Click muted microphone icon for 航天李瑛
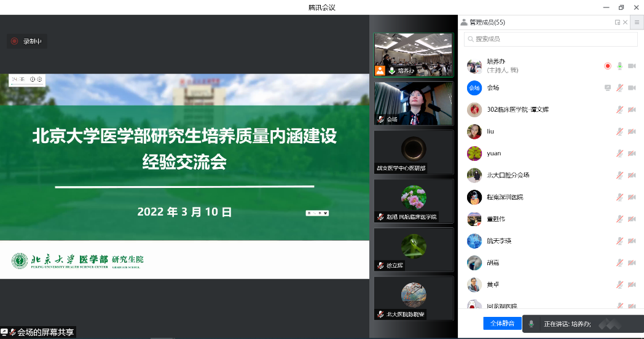This screenshot has height=339, width=644. pyautogui.click(x=620, y=241)
